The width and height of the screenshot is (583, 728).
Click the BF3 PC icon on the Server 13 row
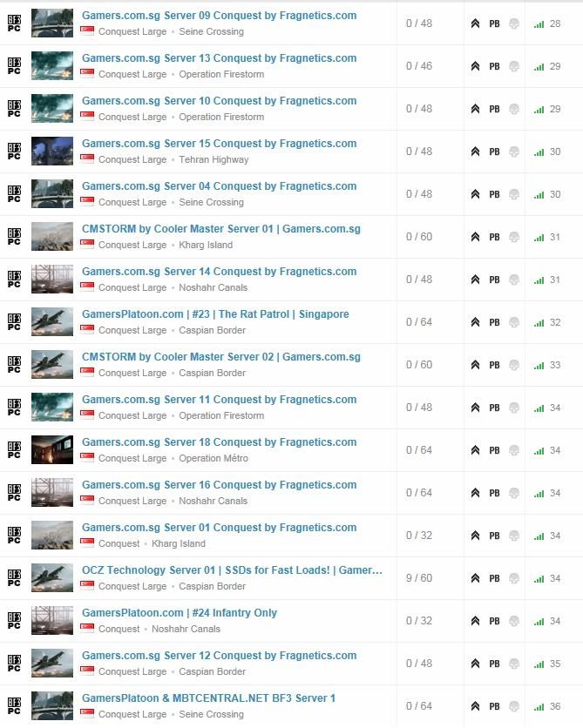point(14,66)
